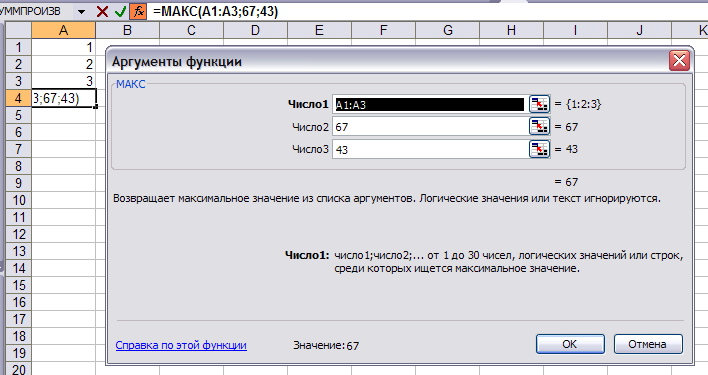Click the Отмена button
The width and height of the screenshot is (708, 375).
pyautogui.click(x=647, y=344)
